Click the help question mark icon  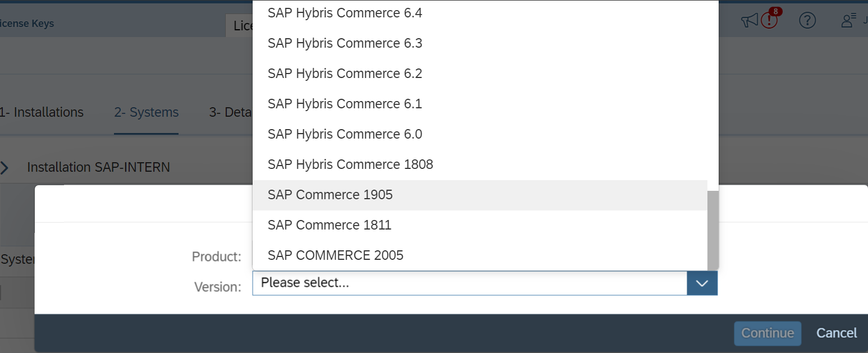[x=807, y=21]
